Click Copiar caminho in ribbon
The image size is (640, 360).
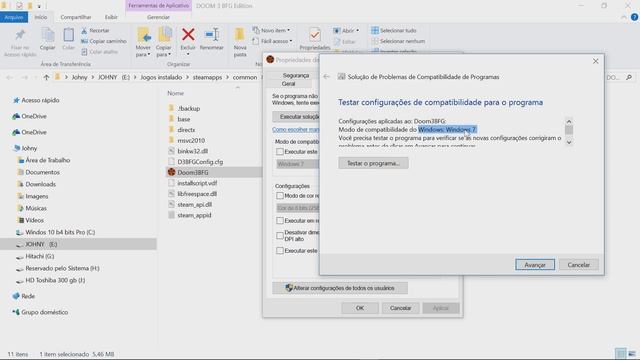click(x=104, y=41)
